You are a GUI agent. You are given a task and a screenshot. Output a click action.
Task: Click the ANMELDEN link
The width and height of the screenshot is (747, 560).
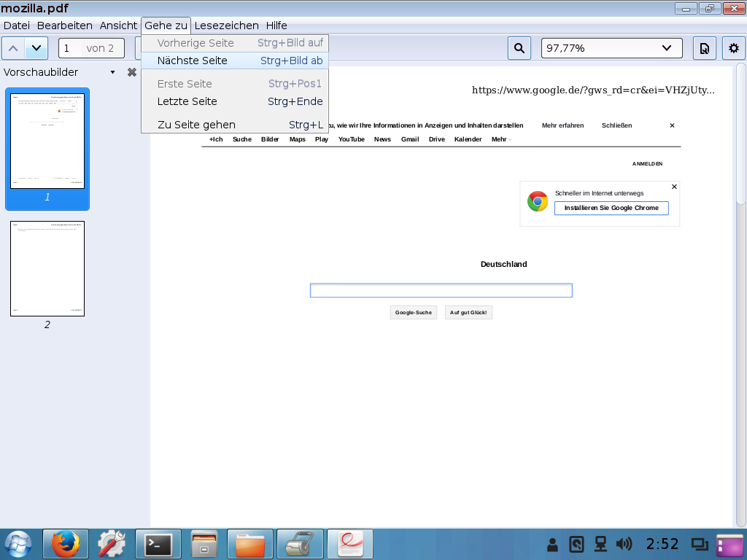pos(648,164)
